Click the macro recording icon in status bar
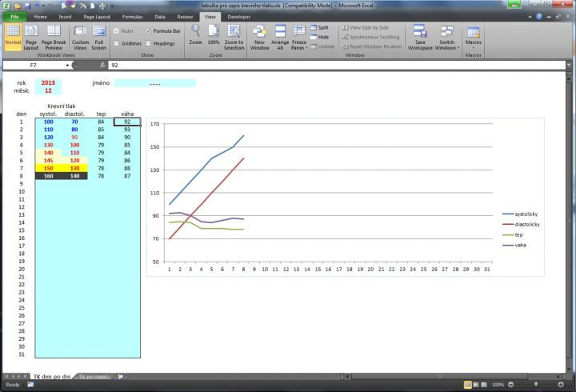This screenshot has width=576, height=392. 30,385
